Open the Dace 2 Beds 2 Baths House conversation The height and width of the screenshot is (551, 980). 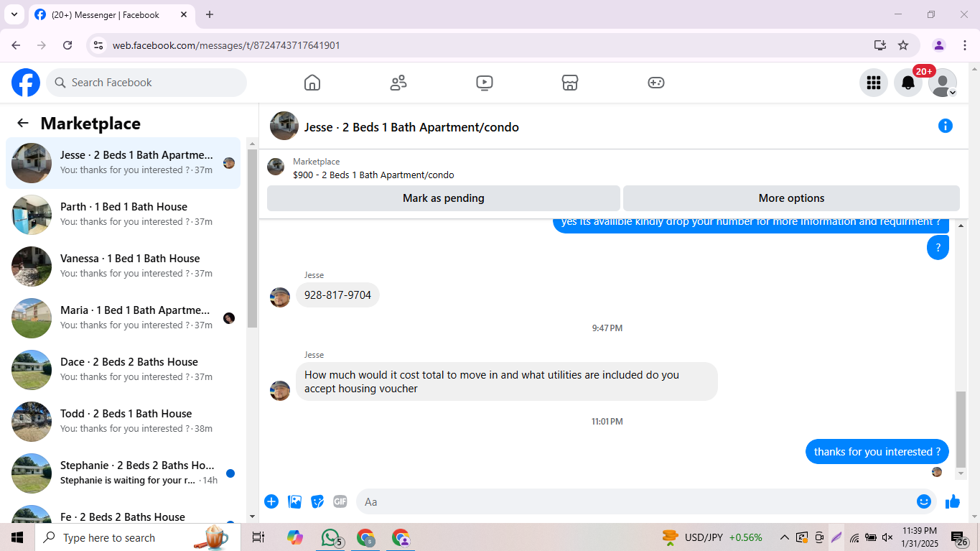[x=123, y=370]
